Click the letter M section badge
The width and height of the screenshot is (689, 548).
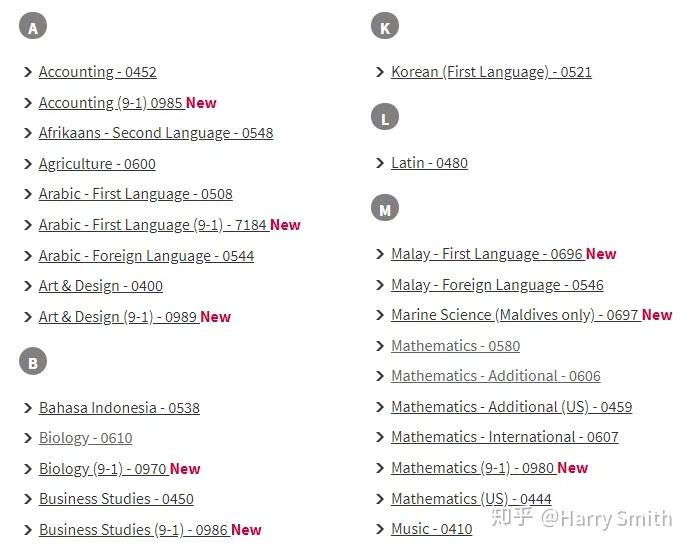(x=385, y=208)
